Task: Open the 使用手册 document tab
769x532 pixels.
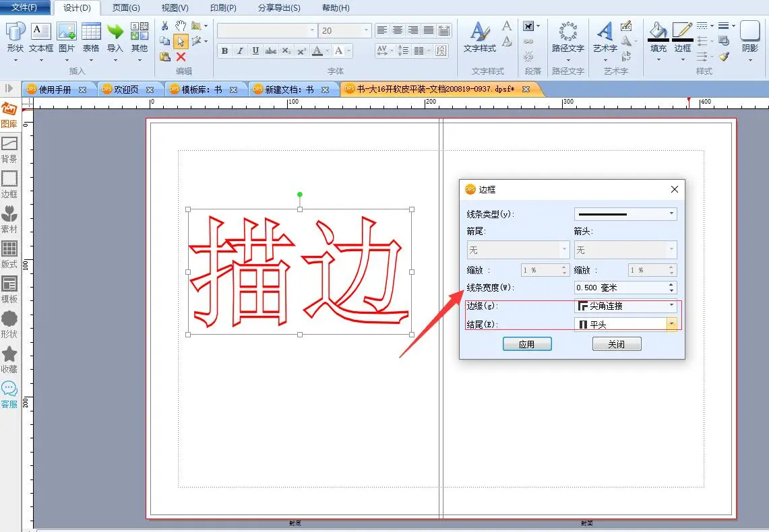Action: [55, 90]
